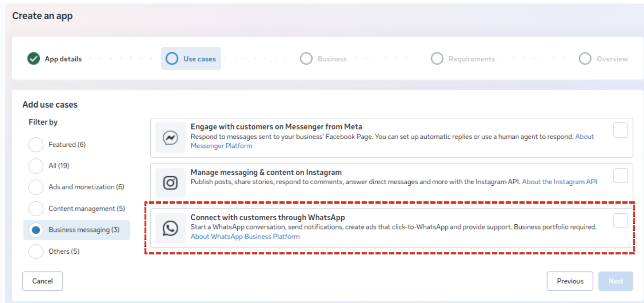Jump to the Business step
Viewport: 644px width, 303px height.
pyautogui.click(x=323, y=59)
